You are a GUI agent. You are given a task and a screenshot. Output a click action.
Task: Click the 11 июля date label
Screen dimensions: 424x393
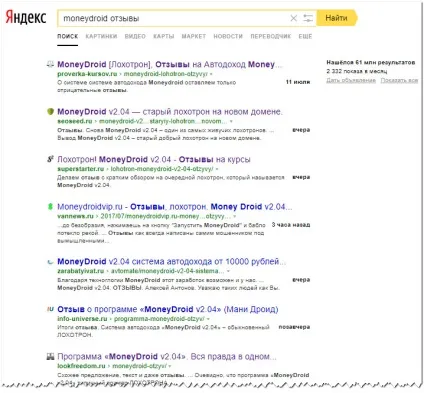(298, 82)
